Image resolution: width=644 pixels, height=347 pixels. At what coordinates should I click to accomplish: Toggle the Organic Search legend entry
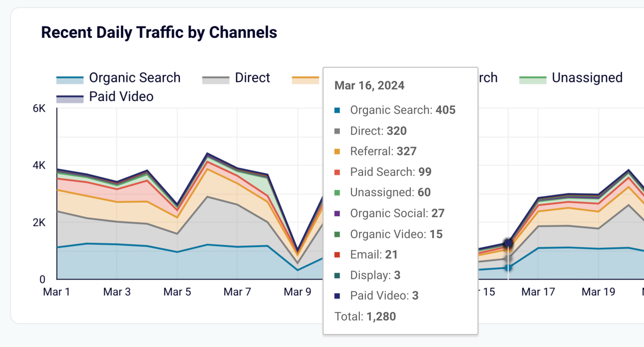[134, 78]
